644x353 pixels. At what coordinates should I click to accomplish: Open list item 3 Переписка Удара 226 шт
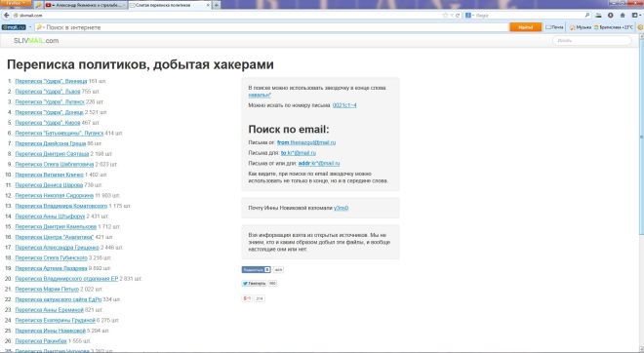(x=50, y=101)
